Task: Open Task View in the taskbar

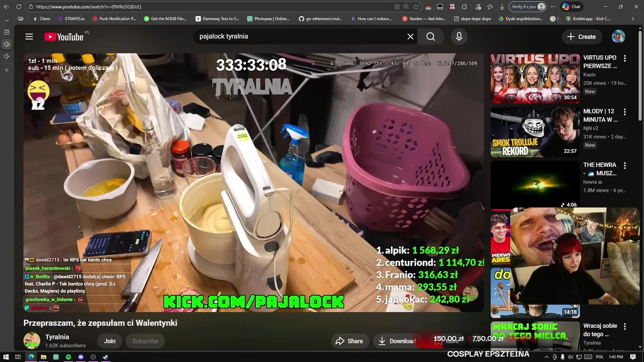Action: (x=18, y=357)
